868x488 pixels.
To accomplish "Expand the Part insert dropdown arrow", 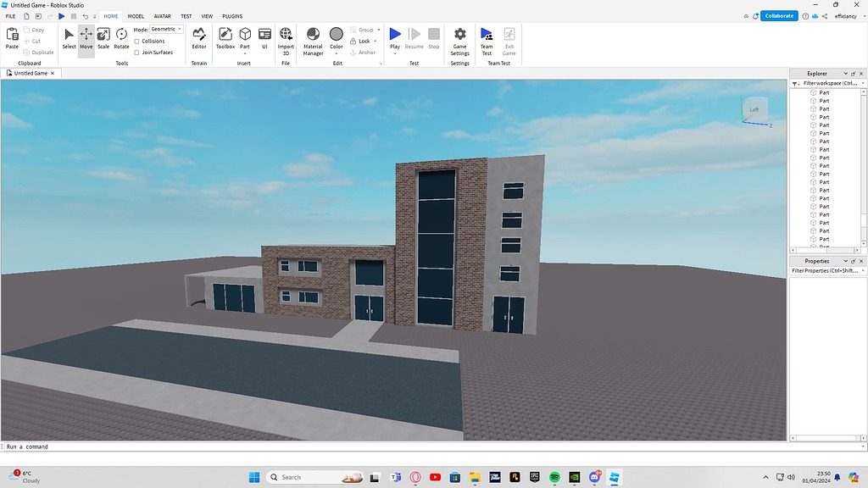I will 245,53.
